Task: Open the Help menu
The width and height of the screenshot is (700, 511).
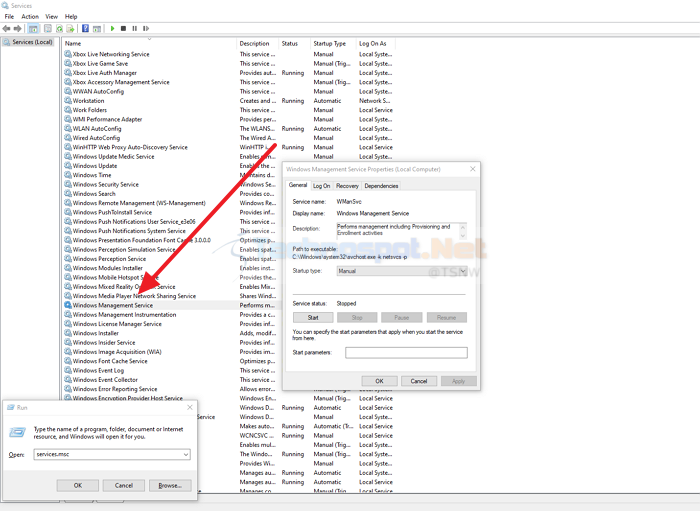Action: (71, 17)
